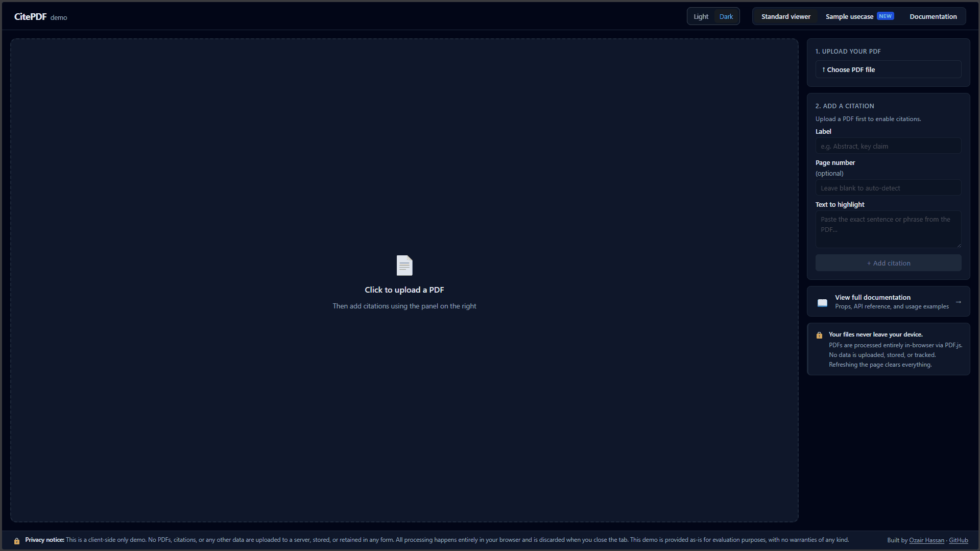The height and width of the screenshot is (551, 980).
Task: Open the Ozair Hassan link
Action: click(926, 540)
